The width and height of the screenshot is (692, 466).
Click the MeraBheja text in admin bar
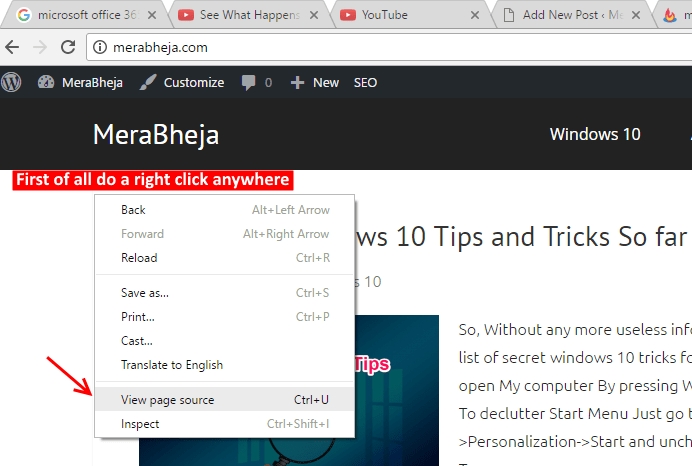tap(92, 83)
